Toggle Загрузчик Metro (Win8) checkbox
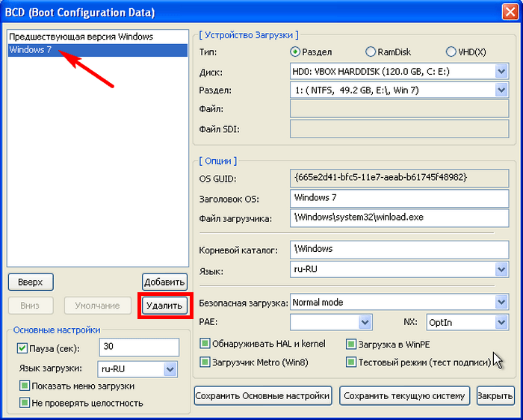Image resolution: width=523 pixels, height=420 pixels. 205,362
